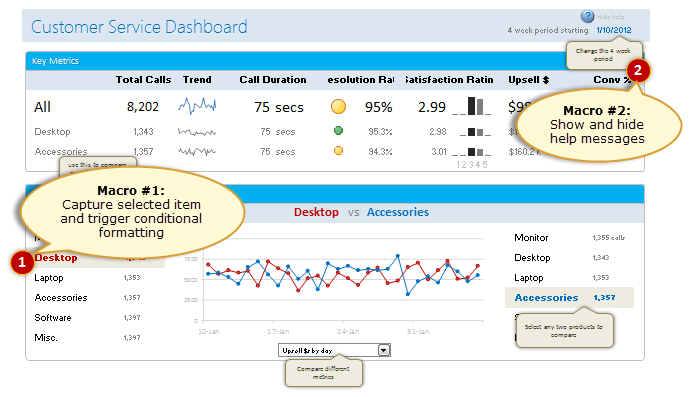Viewport: 690px width, 397px height.
Task: Choose Desktop in the right product list
Action: (x=532, y=257)
